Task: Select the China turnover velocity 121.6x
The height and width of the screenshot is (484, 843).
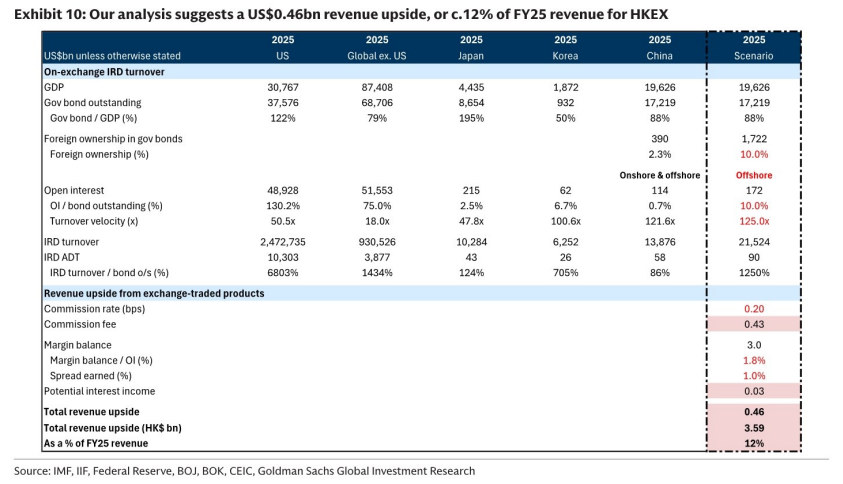Action: [660, 222]
